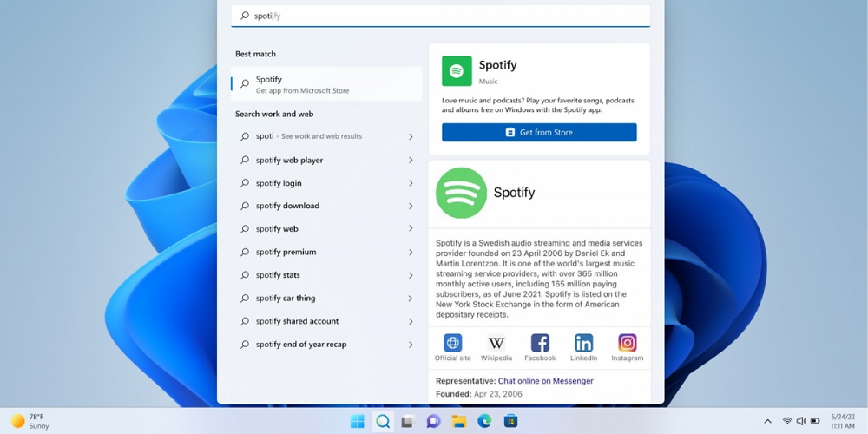Open the LinkedIn icon link
Image resolution: width=868 pixels, height=434 pixels.
pos(583,343)
